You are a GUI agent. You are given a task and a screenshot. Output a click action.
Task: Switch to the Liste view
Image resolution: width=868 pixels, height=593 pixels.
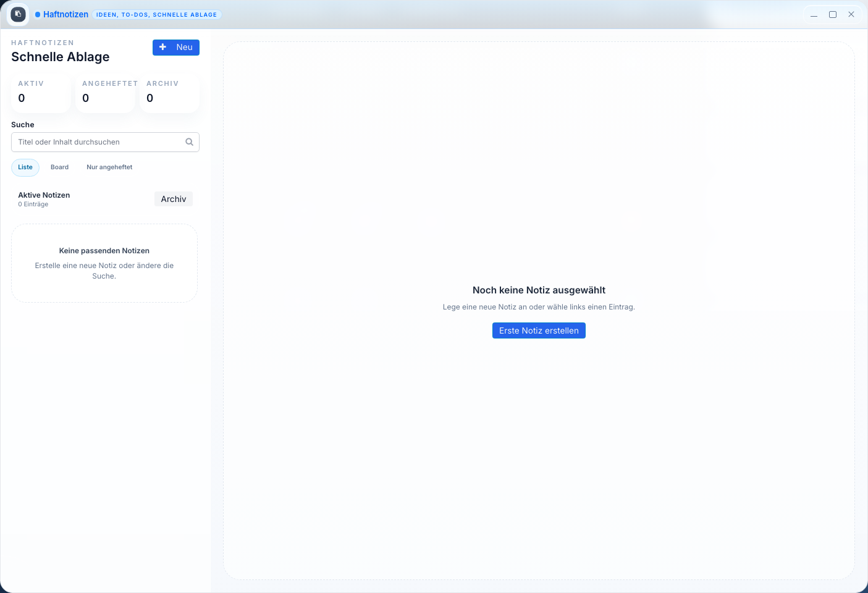(25, 167)
